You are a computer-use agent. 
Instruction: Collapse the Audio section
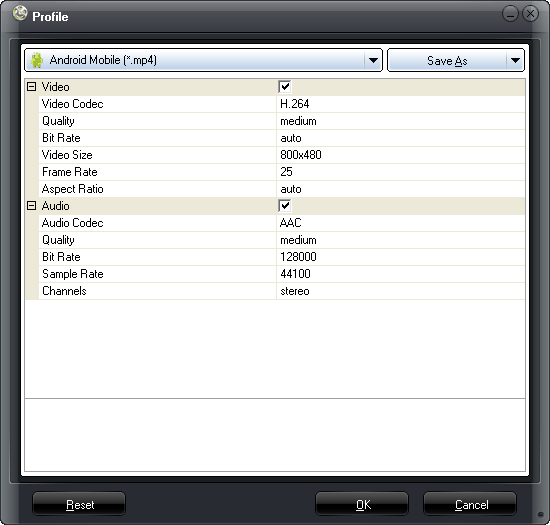coord(32,206)
